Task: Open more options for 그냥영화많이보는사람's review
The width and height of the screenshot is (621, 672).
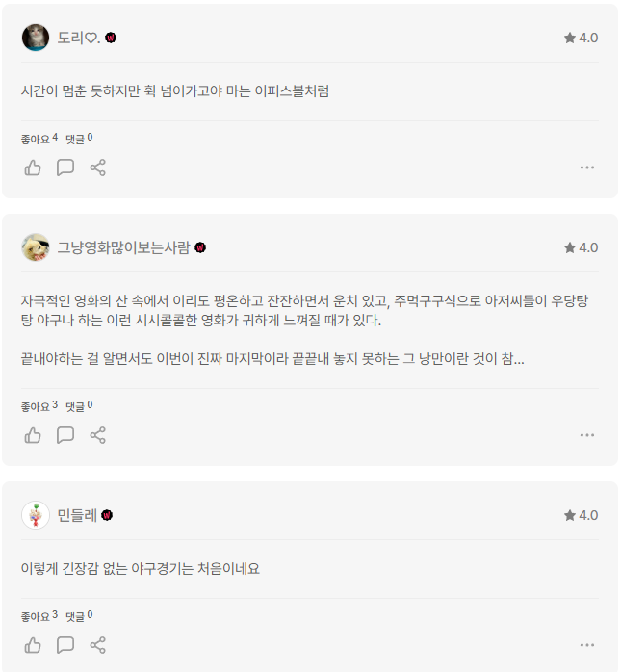Action: click(587, 435)
